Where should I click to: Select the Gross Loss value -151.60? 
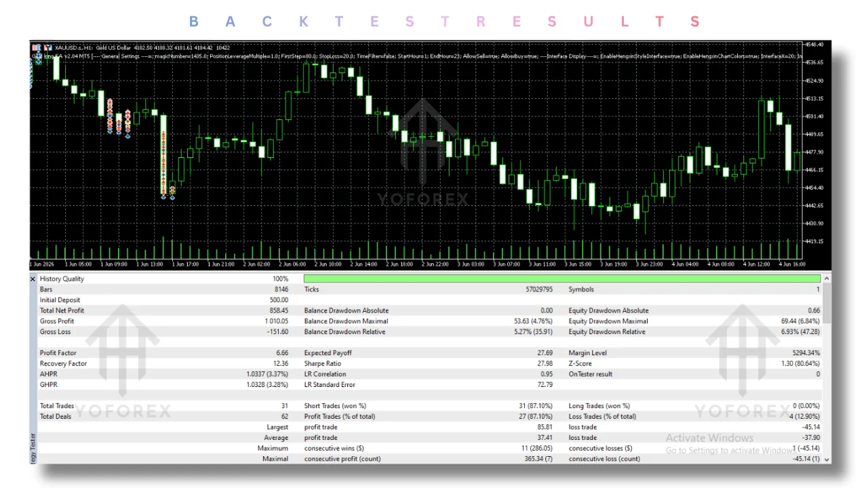[276, 332]
